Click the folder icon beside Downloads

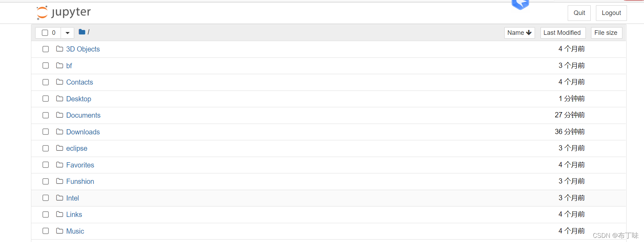point(60,132)
